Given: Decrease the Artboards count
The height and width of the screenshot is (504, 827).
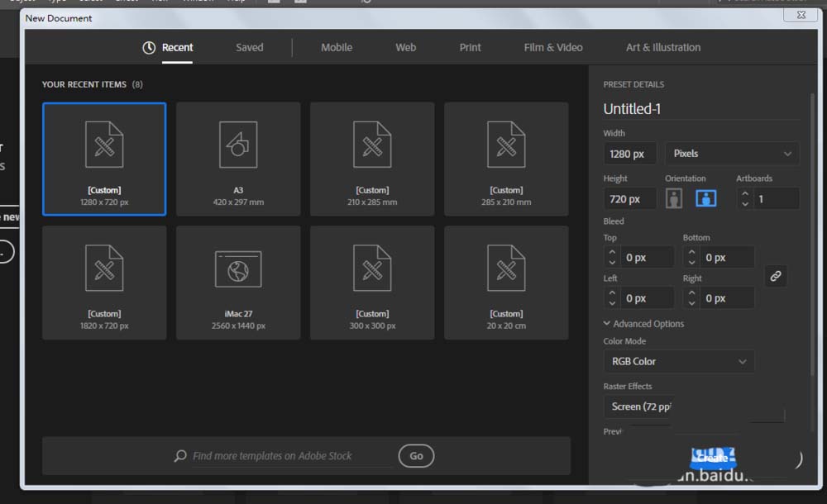Looking at the screenshot, I should click(x=745, y=204).
